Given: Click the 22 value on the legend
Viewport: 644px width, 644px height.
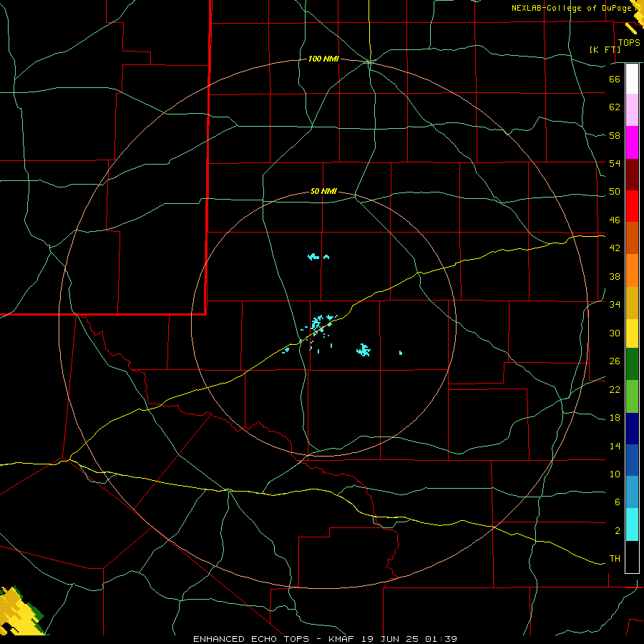Looking at the screenshot, I should [615, 390].
